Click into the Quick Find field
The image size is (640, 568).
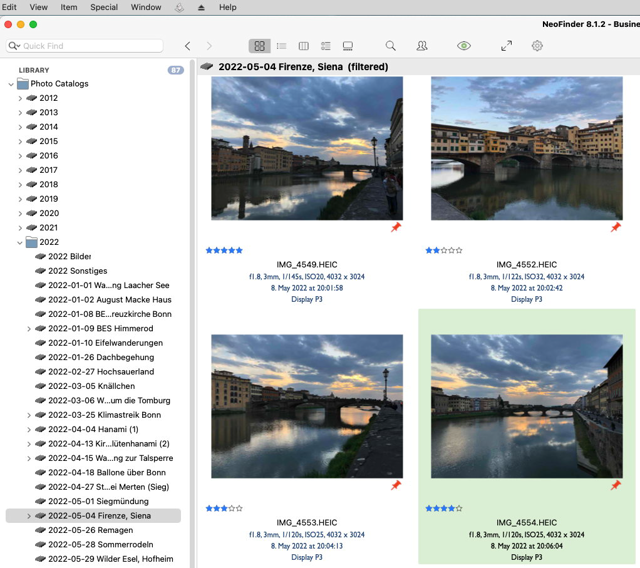coord(84,46)
